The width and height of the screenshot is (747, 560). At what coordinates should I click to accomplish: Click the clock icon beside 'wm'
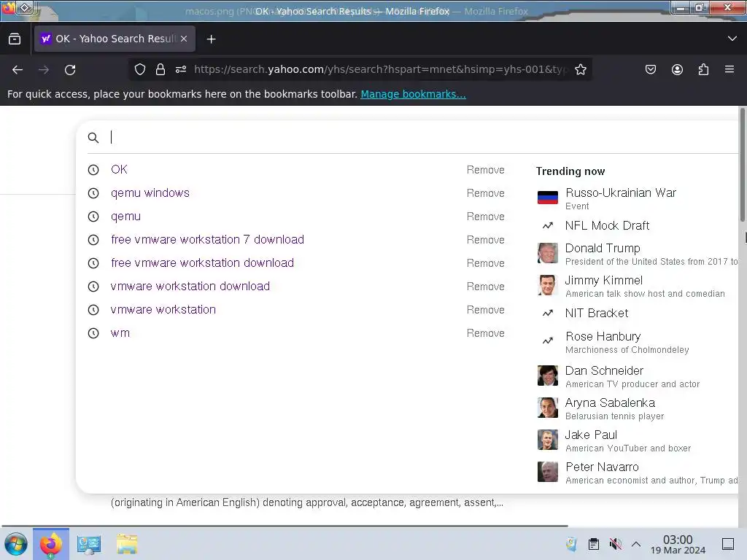[93, 332]
